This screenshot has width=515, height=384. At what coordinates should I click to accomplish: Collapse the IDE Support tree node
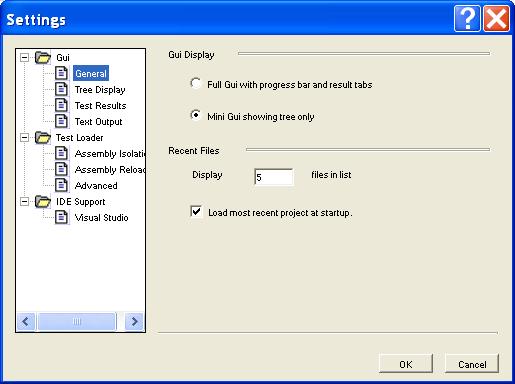24,201
